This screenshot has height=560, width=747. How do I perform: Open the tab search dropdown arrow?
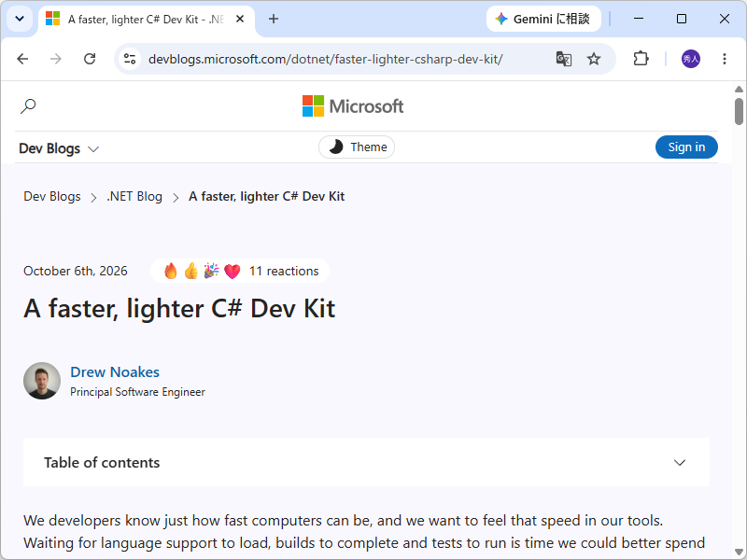click(20, 19)
